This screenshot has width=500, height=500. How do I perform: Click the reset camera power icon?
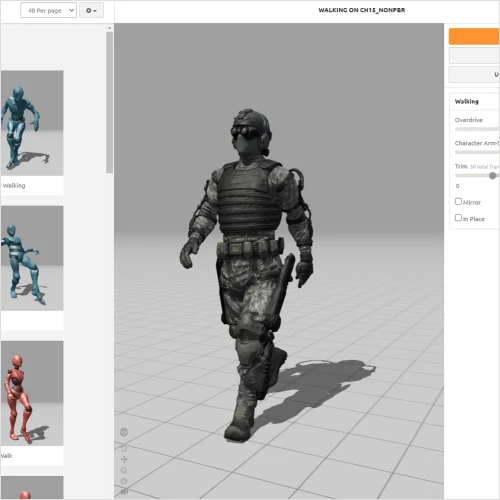124,481
